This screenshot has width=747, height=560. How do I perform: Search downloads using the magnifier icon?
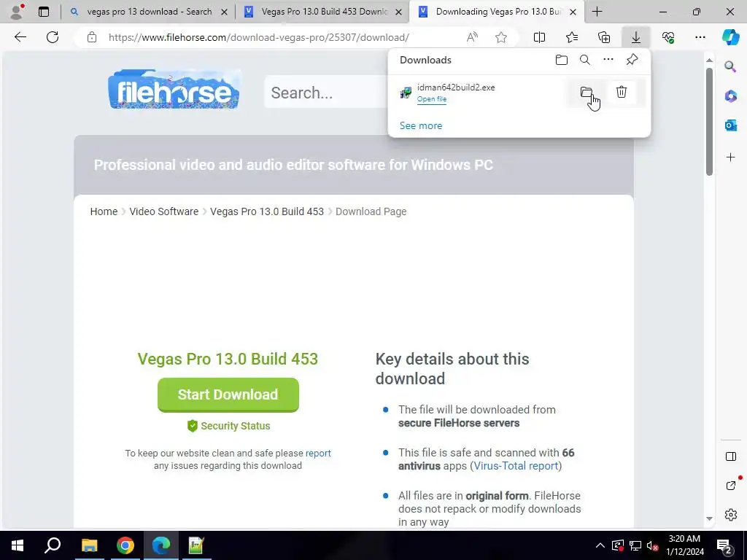click(585, 60)
